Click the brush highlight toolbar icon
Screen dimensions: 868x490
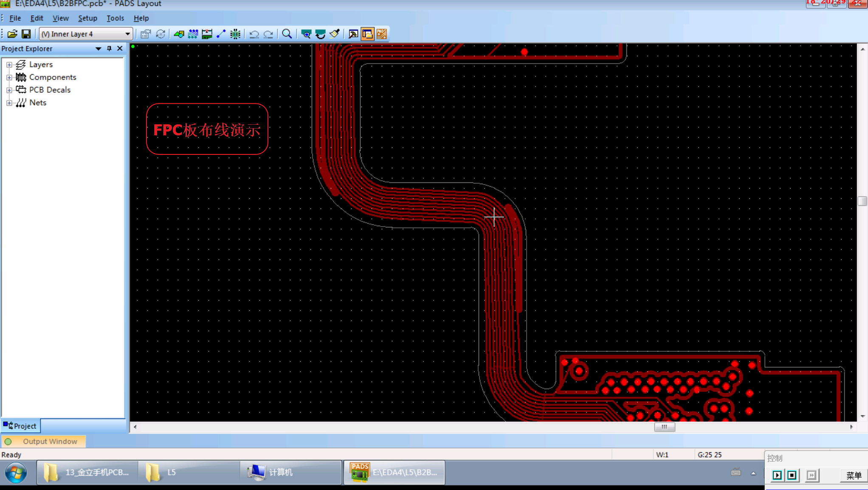click(x=334, y=34)
